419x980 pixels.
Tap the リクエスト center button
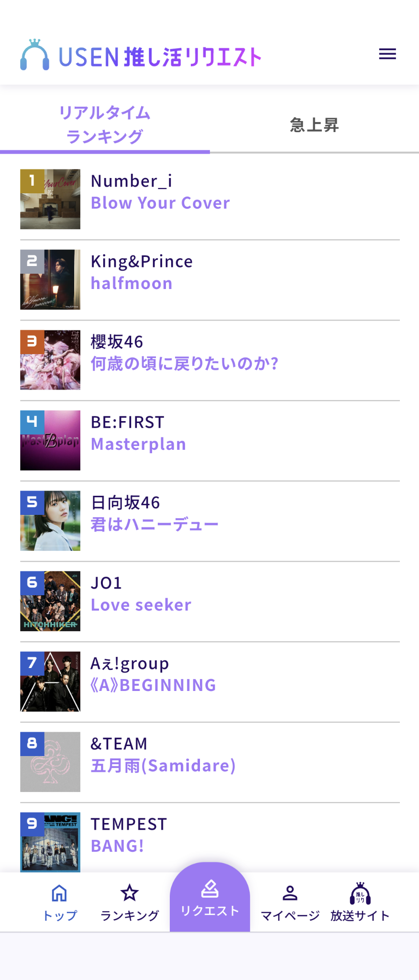click(x=210, y=897)
